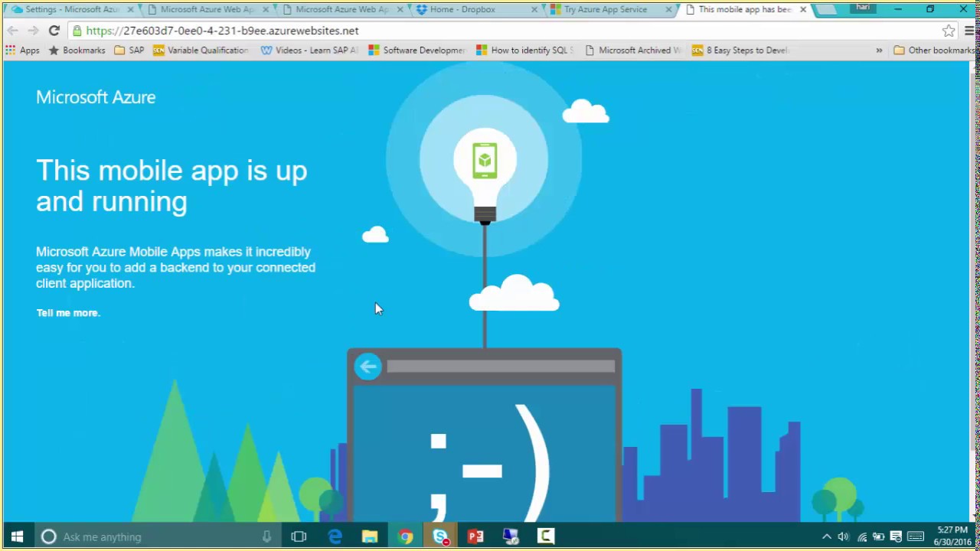Viewport: 980px width, 551px height.
Task: Open the Chrome hamburger menu
Action: click(x=969, y=31)
